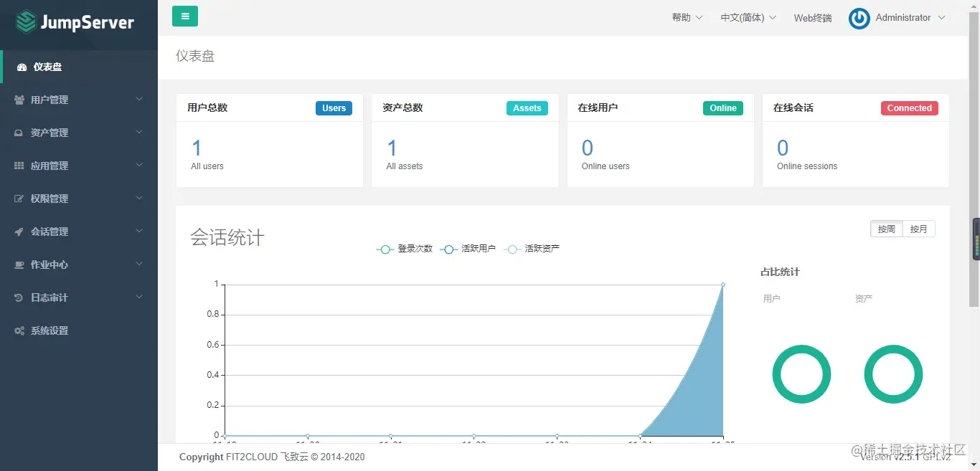Switch chart to 按周 view
Viewport: 980px width, 471px height.
click(886, 229)
